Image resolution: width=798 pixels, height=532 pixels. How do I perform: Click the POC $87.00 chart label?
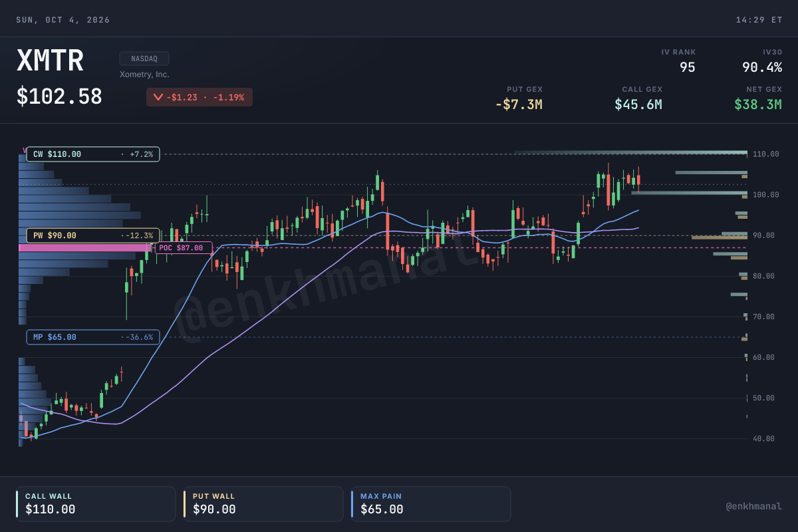point(184,248)
